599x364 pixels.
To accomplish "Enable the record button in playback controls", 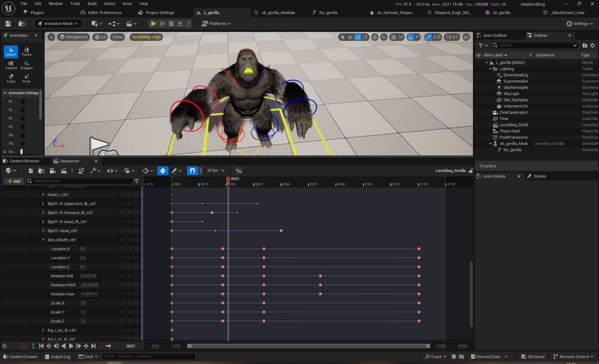I will (23, 346).
